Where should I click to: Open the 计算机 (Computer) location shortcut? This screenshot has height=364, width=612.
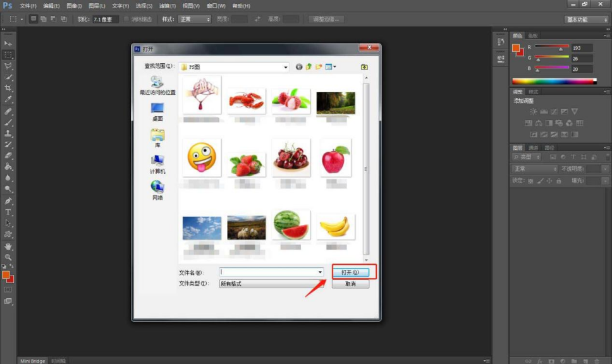tap(157, 164)
